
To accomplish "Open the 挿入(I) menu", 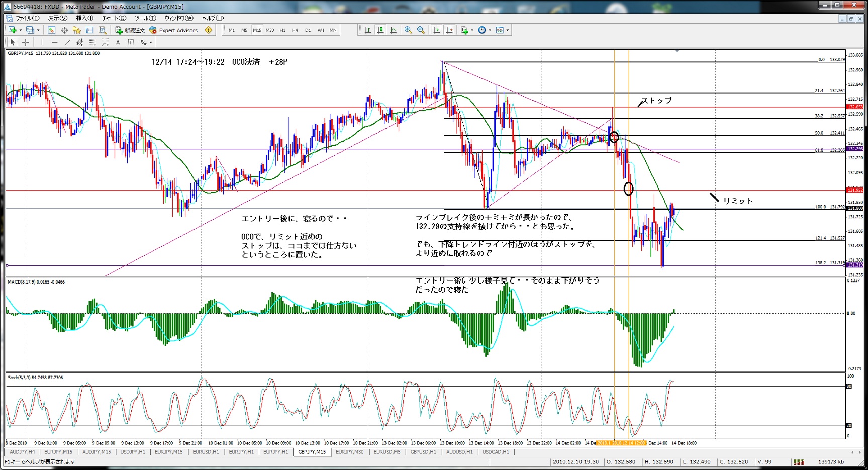I will pyautogui.click(x=85, y=18).
